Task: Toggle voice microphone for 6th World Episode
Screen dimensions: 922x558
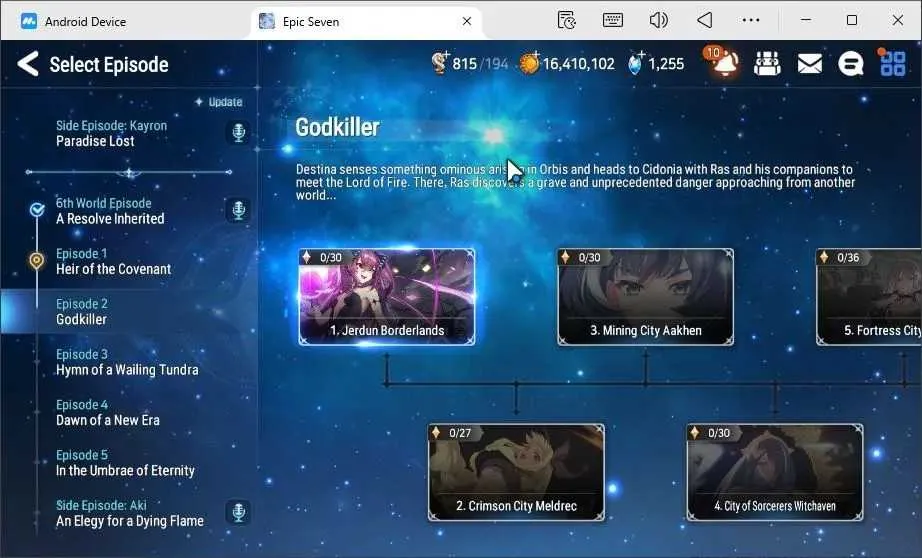Action: tap(238, 210)
